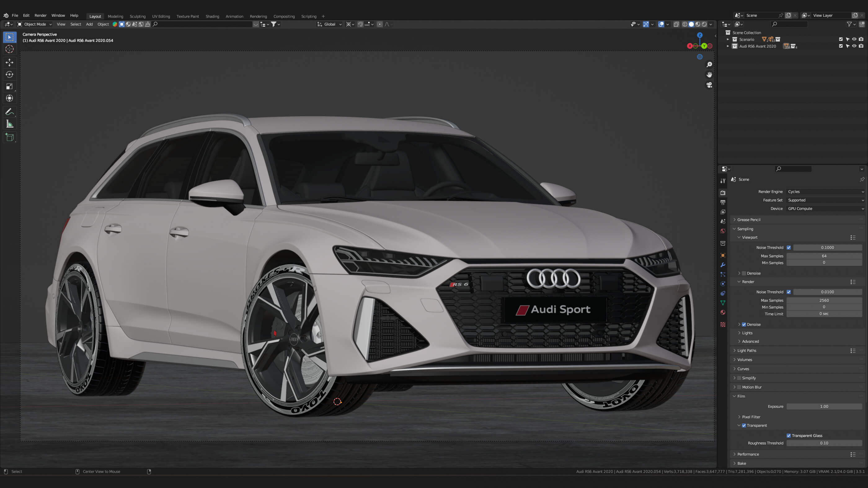Expand the Light Paths panel
Image resolution: width=868 pixels, height=488 pixels.
point(746,351)
